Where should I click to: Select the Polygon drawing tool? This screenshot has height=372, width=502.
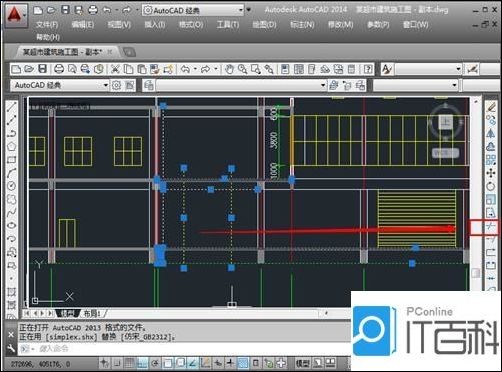click(x=12, y=146)
